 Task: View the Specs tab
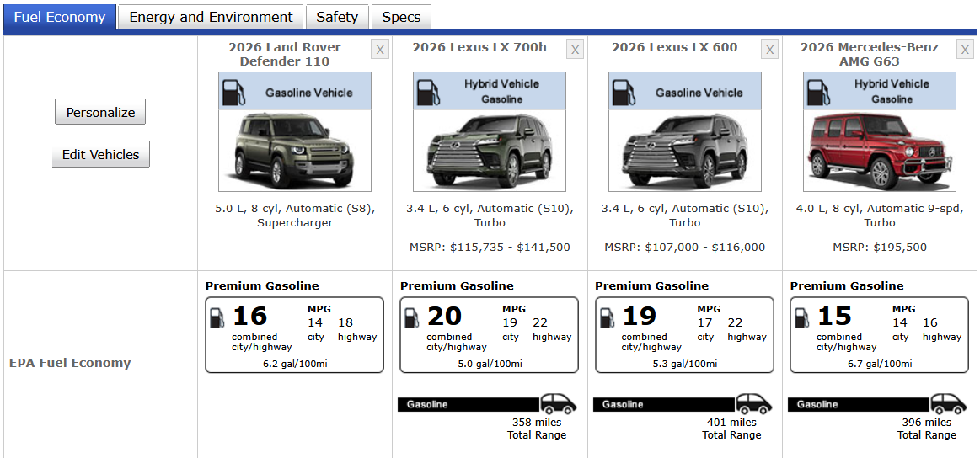(x=401, y=17)
